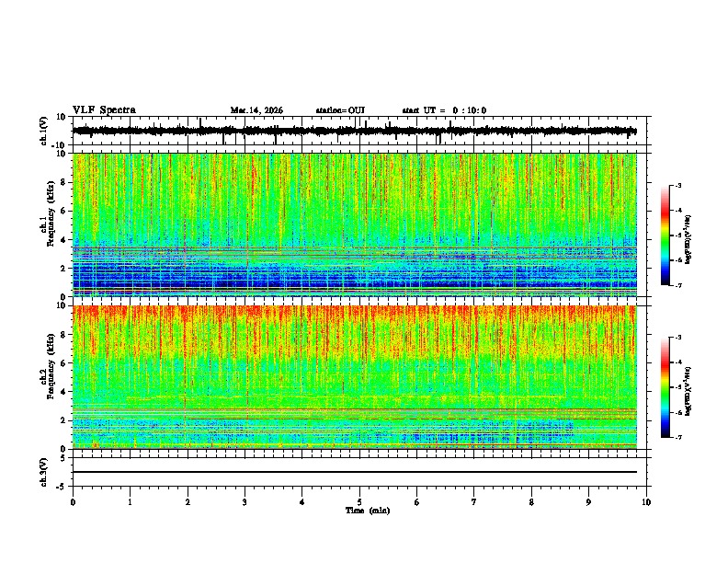The width and height of the screenshot is (728, 563).
Task: Click the "station=OUI" header text
Action: [x=340, y=110]
